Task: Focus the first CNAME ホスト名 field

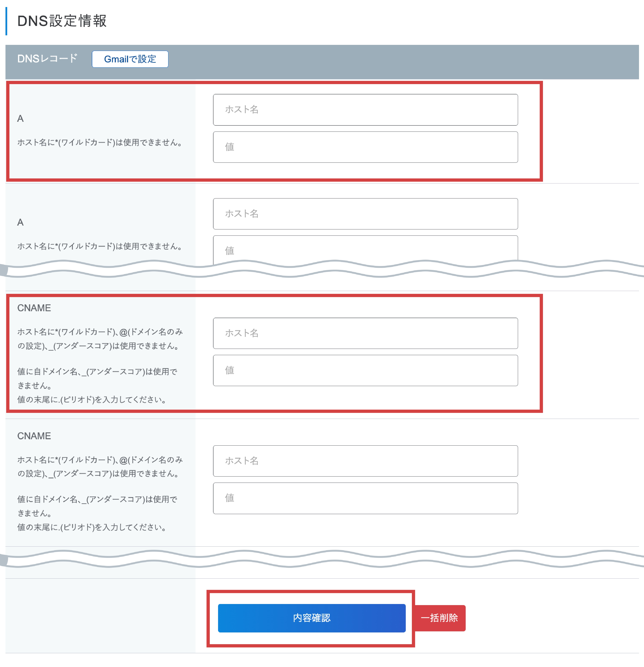Action: [x=365, y=333]
